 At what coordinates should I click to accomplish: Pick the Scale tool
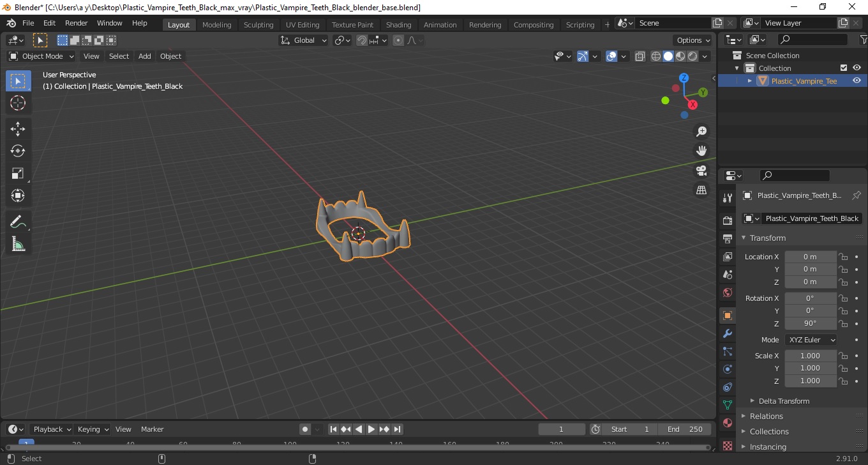pos(18,173)
